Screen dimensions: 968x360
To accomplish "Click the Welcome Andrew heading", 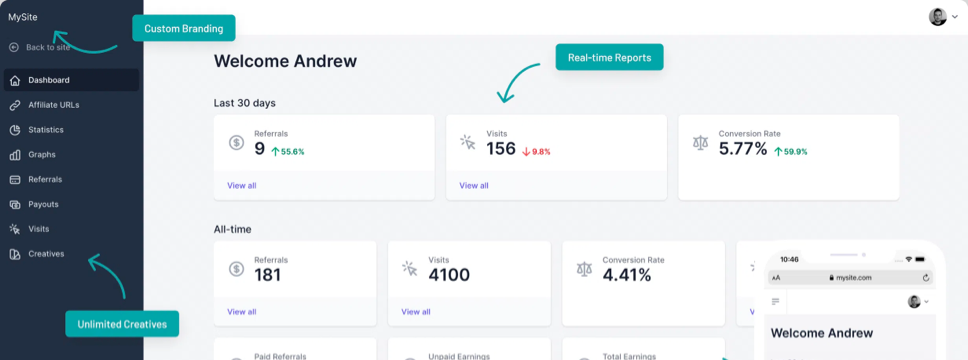I will click(x=285, y=61).
